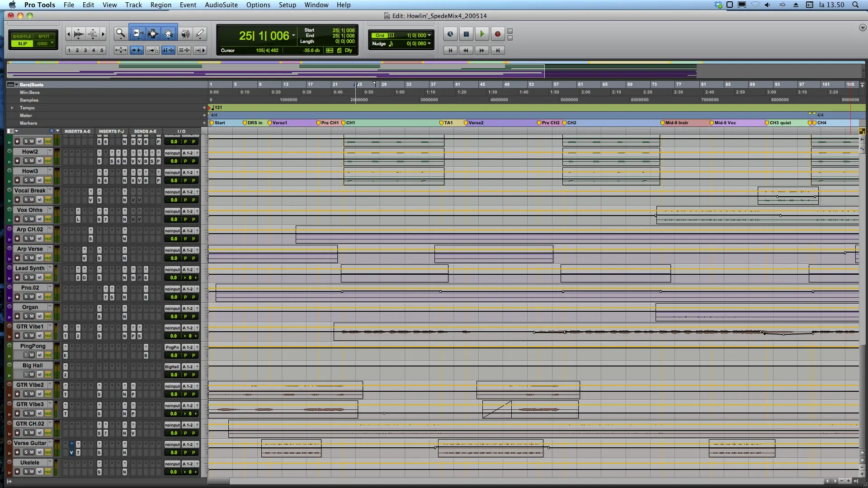Click macOS volume icon in menu bar
Image resolution: width=868 pixels, height=488 pixels.
click(767, 5)
